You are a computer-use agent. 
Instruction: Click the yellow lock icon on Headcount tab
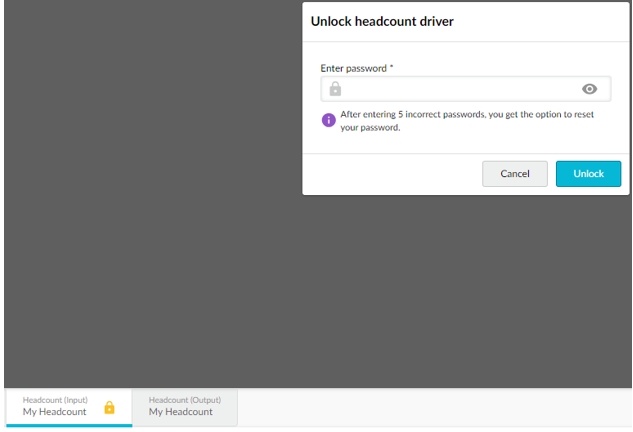(x=110, y=407)
